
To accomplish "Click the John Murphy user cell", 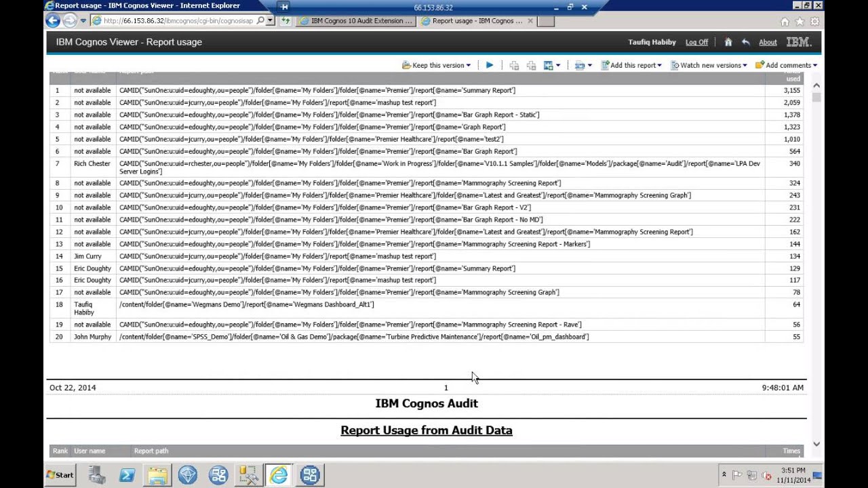I will (x=92, y=337).
